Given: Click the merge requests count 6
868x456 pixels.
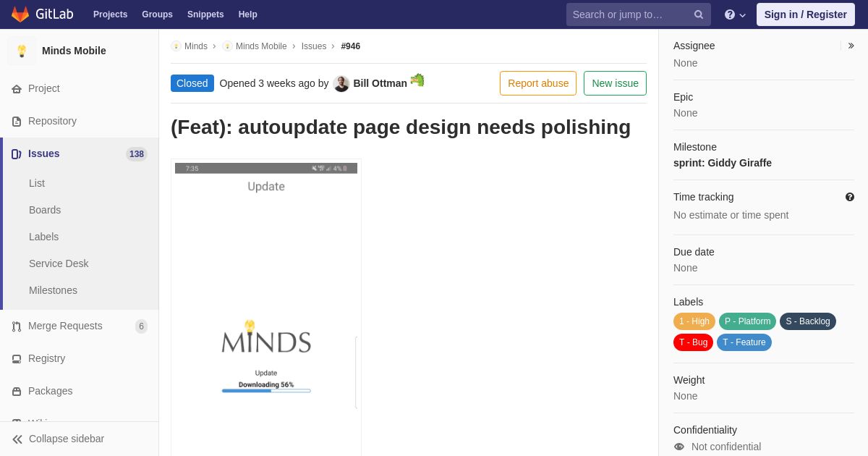Looking at the screenshot, I should 141,326.
